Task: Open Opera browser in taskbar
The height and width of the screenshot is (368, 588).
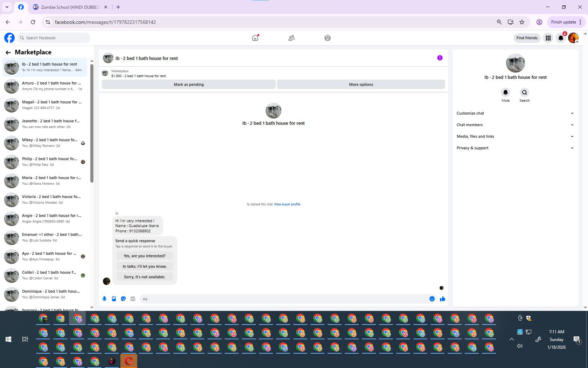Action: coord(129,361)
